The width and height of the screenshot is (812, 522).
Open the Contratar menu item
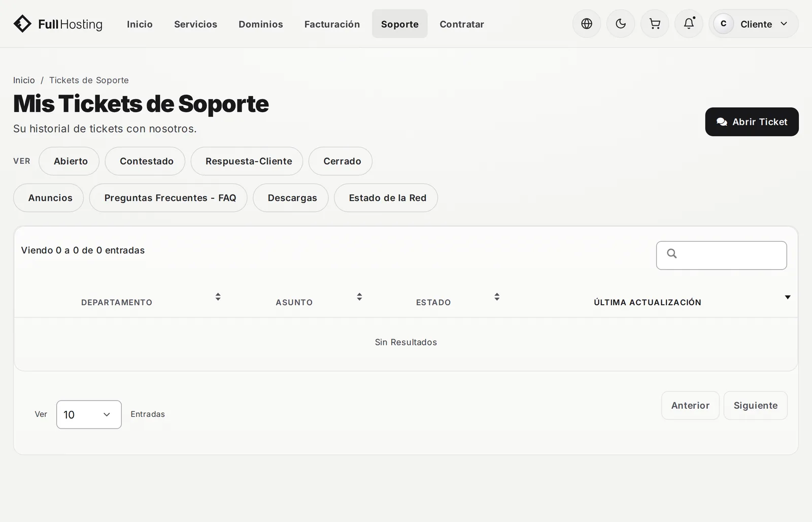click(462, 24)
